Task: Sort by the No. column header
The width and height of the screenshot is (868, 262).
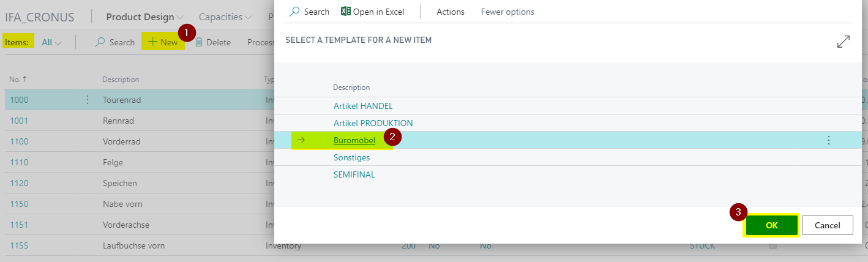Action: (18, 80)
